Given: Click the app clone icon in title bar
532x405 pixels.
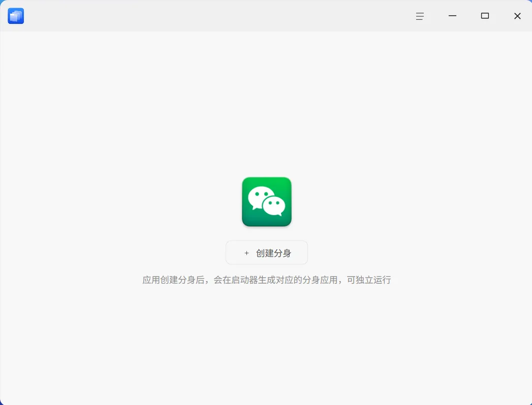Looking at the screenshot, I should tap(16, 16).
